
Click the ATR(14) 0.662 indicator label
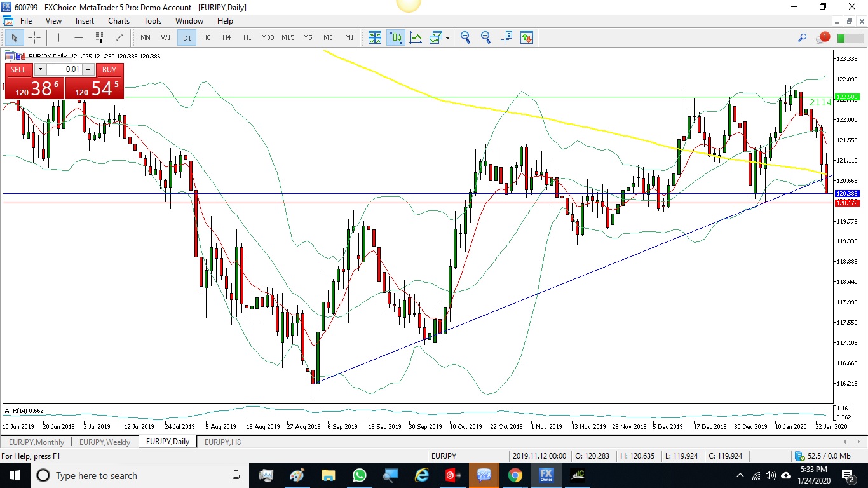(25, 410)
